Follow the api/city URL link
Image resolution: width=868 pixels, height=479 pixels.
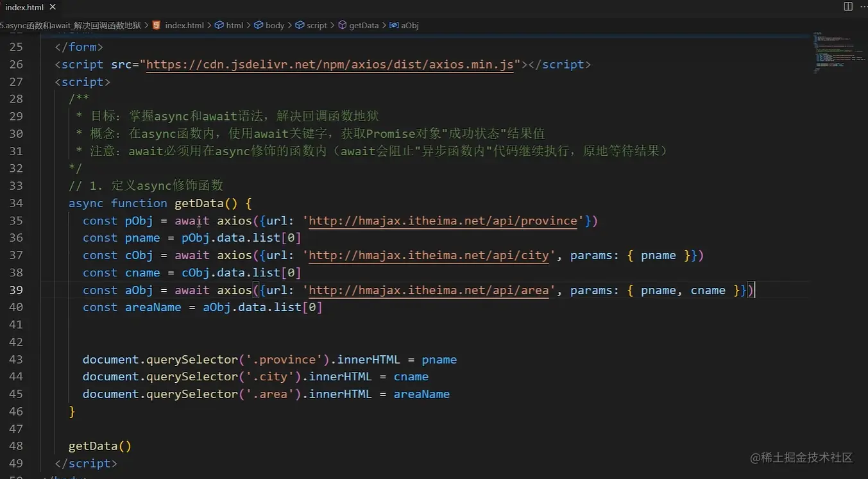pyautogui.click(x=429, y=255)
